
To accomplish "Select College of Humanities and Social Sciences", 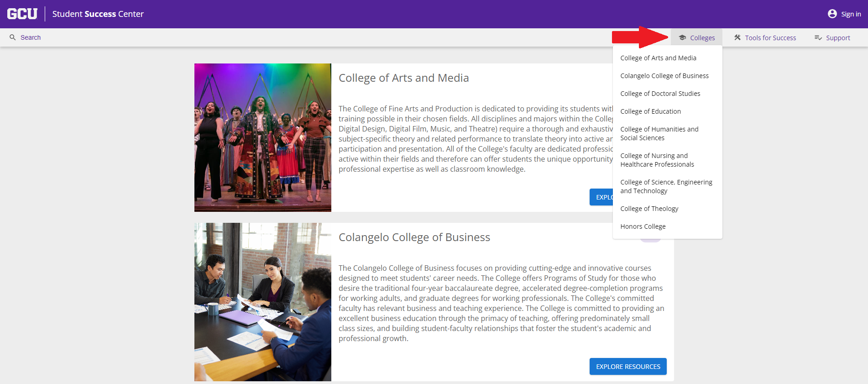I will click(x=667, y=133).
